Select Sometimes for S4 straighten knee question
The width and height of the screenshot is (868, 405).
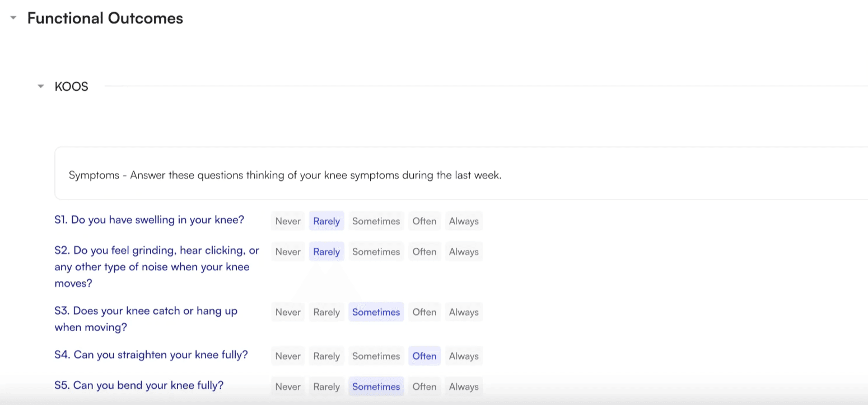coord(376,356)
